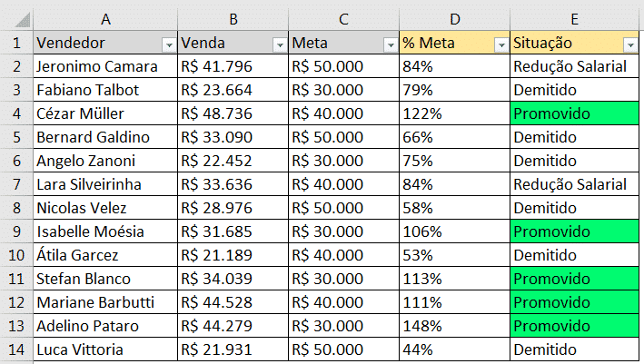Image resolution: width=644 pixels, height=364 pixels.
Task: Select the Jeronimo Camara cell
Action: click(104, 66)
